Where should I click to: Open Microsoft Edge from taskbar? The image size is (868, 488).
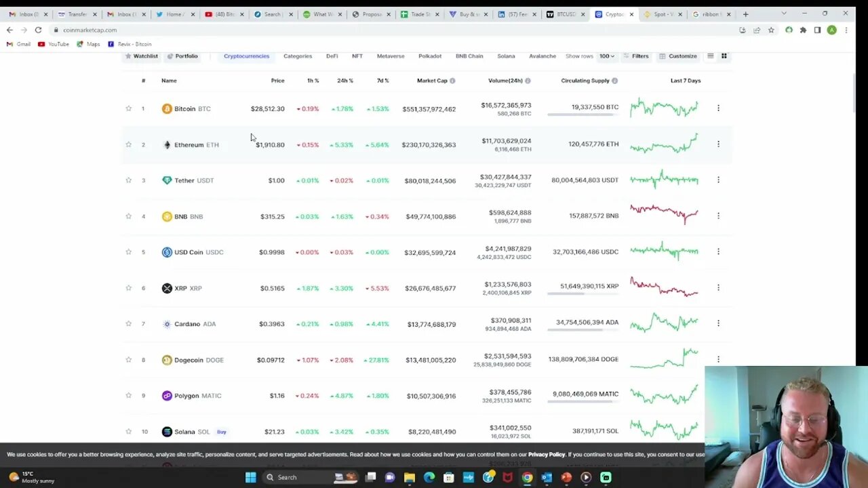point(429,477)
